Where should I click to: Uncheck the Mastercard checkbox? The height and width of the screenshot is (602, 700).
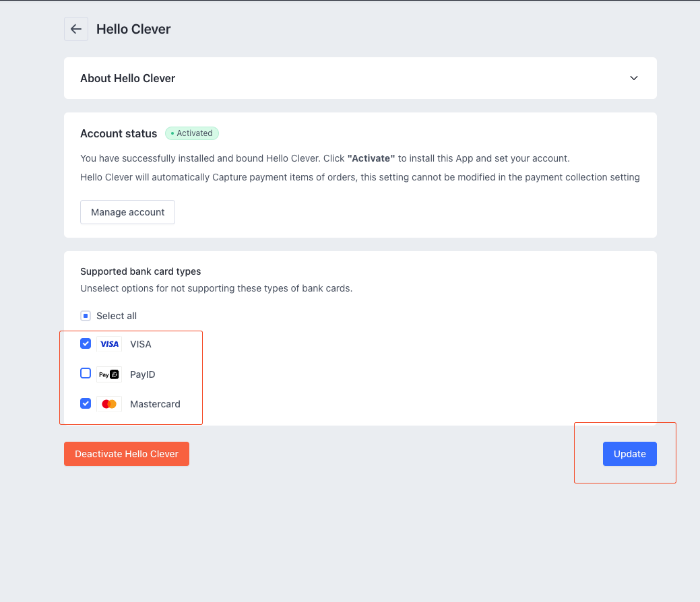click(86, 403)
